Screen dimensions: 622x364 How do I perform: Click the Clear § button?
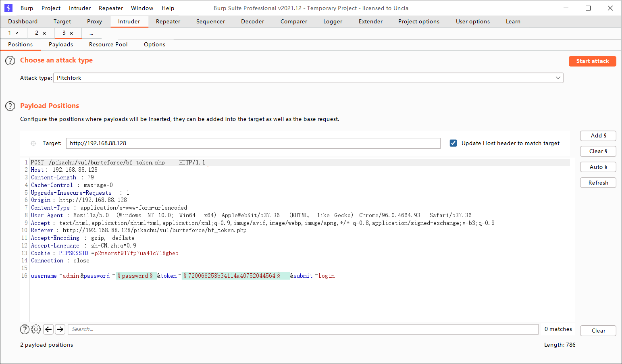(598, 152)
